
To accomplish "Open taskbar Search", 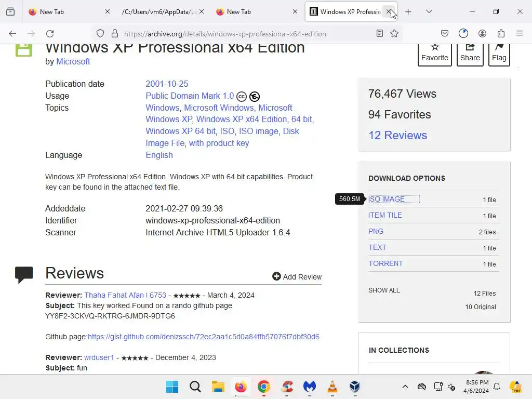I will click(195, 387).
